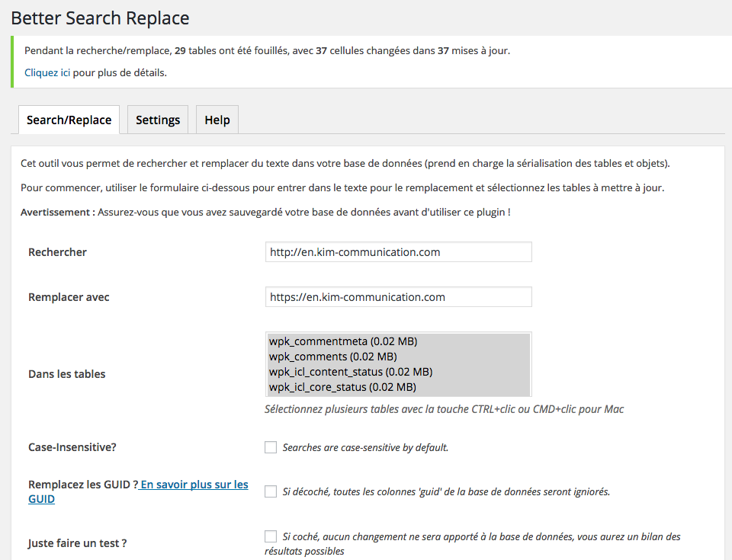Click the 'Juste faire un test ?' label
Image resolution: width=732 pixels, height=560 pixels.
pos(77,543)
